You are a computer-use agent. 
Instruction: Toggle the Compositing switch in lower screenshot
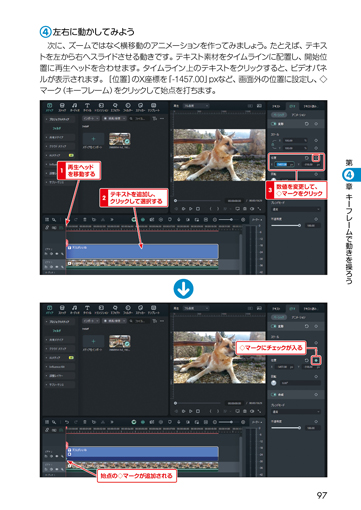point(274,395)
